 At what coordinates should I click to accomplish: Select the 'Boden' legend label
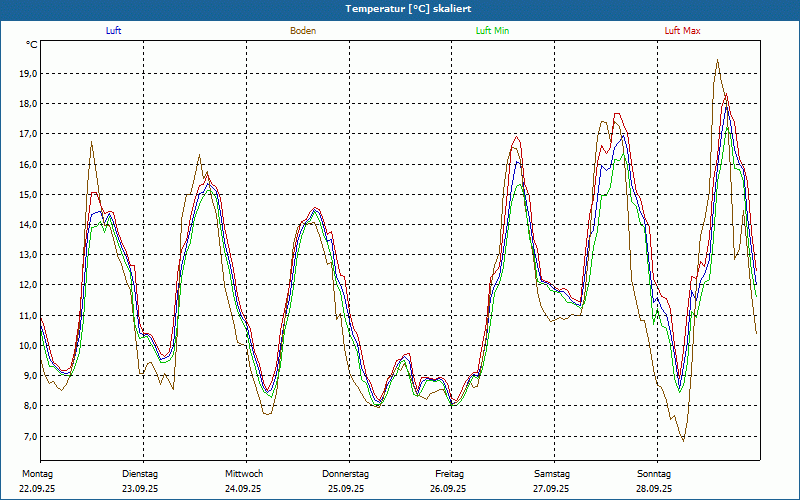(x=303, y=31)
